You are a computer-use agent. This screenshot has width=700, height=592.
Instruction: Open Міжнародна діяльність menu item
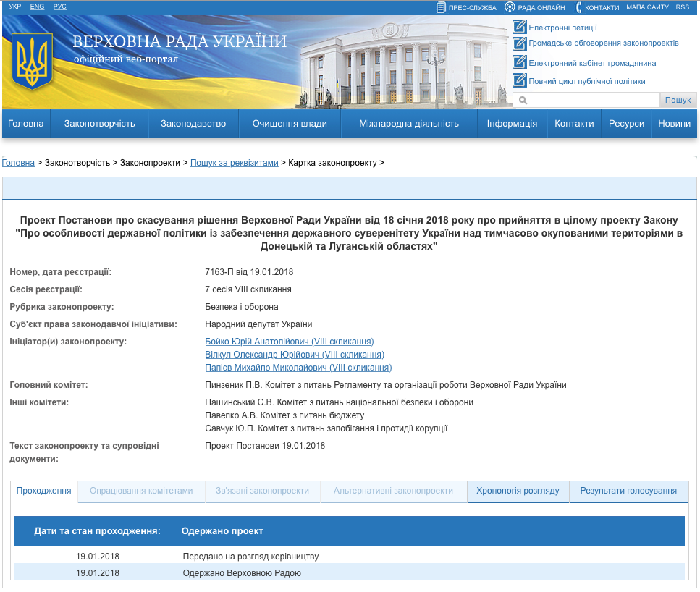409,124
